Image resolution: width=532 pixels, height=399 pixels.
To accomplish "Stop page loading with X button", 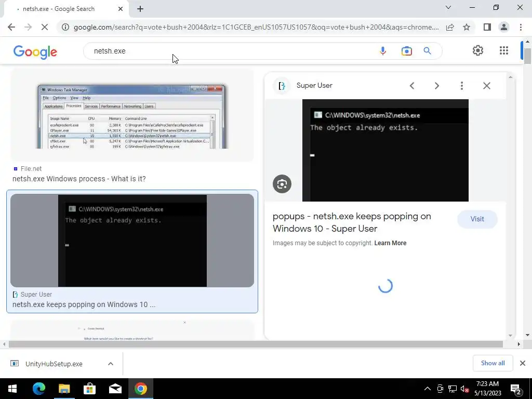I will (45, 27).
